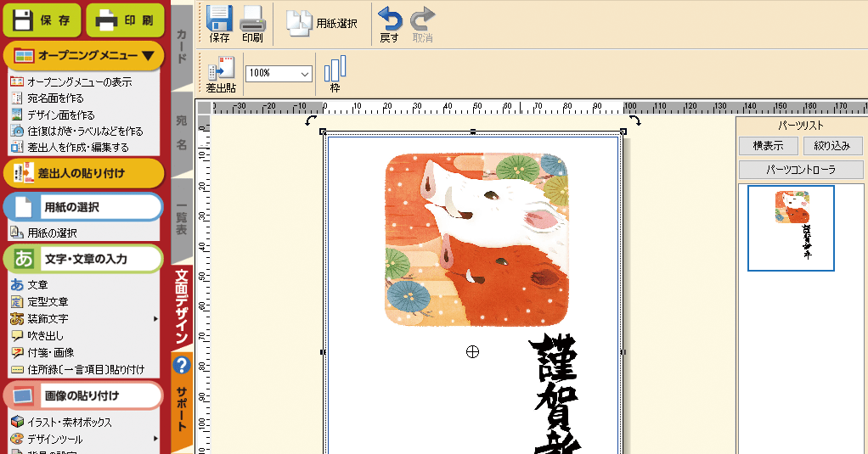This screenshot has height=454, width=868.
Task: Click the 付箋・画像 sticky note icon
Action: coord(17,353)
